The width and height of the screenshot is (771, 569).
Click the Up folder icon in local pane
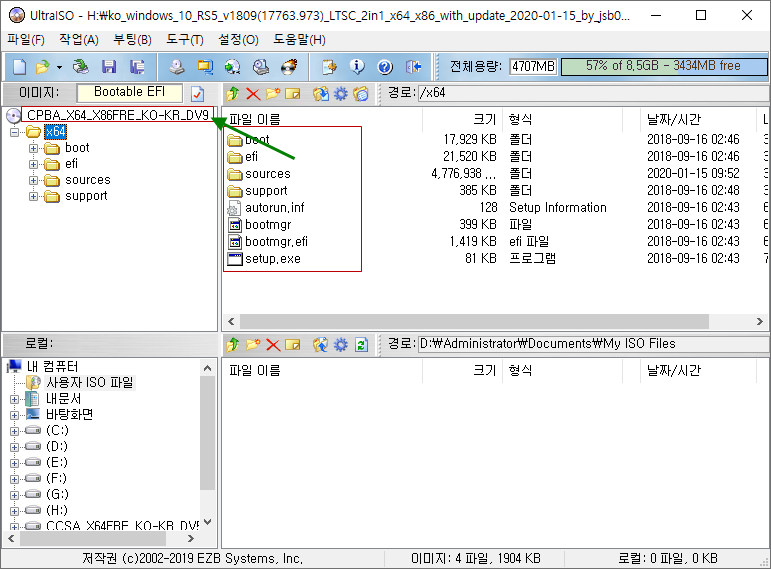tap(233, 345)
